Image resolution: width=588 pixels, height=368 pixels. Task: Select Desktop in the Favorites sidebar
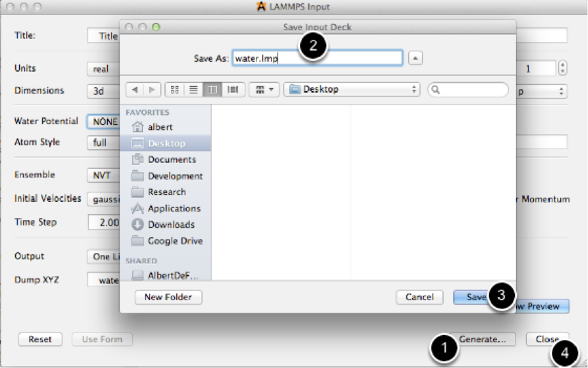165,143
